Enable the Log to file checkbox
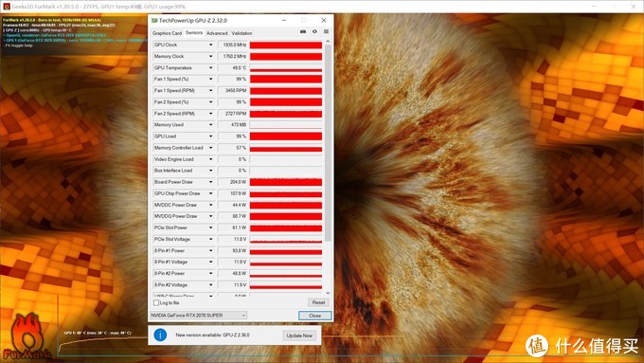The height and width of the screenshot is (363, 644). click(x=156, y=302)
